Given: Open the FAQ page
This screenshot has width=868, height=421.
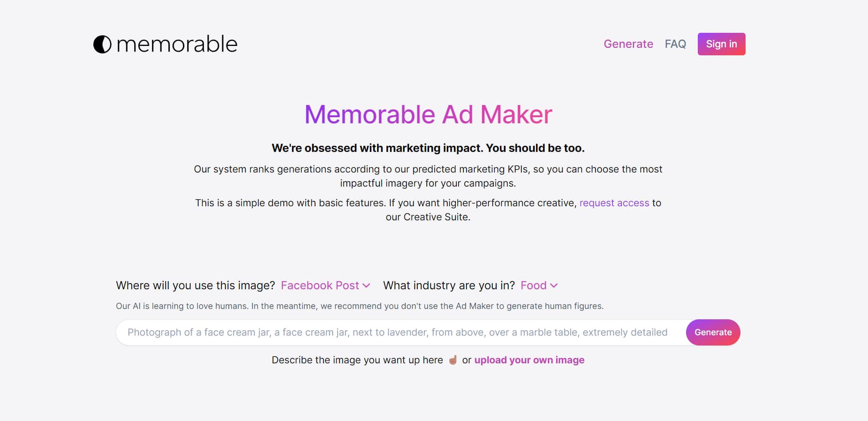Looking at the screenshot, I should [x=675, y=44].
